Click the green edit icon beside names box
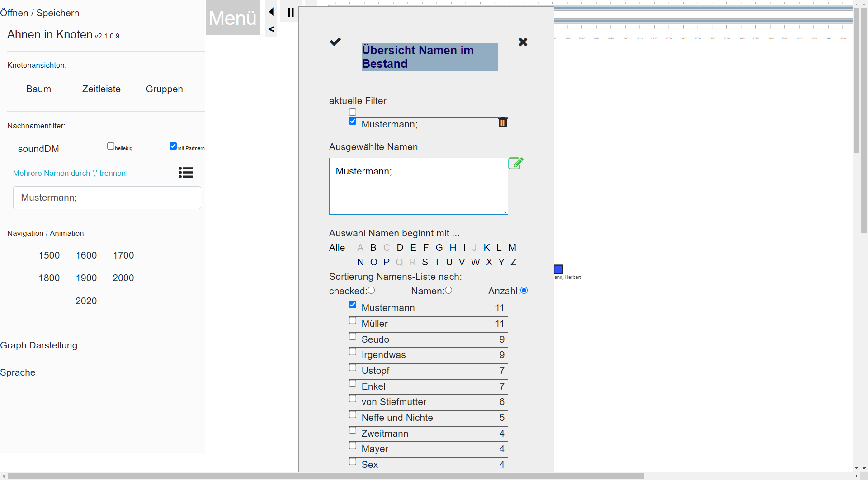Viewport: 868px width, 480px height. (x=516, y=164)
